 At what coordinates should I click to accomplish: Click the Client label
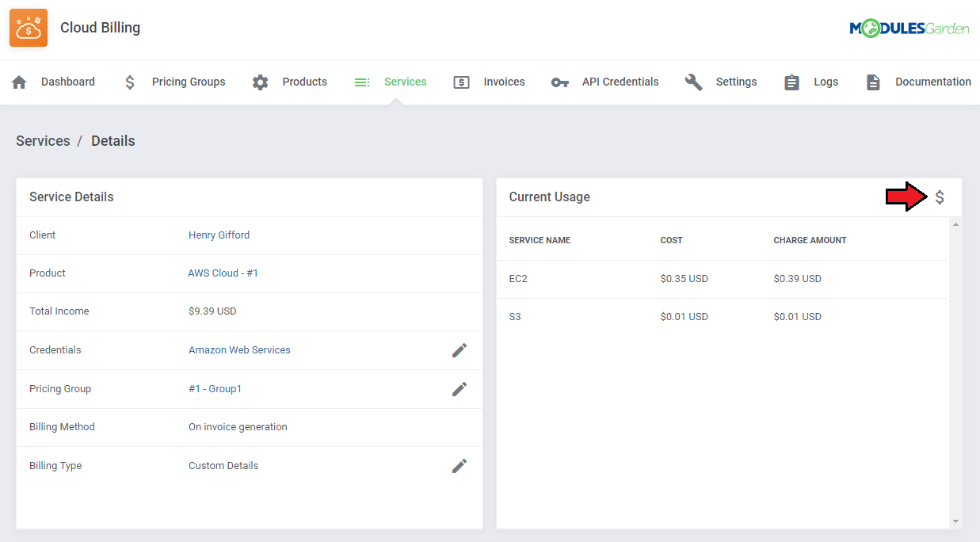pos(43,235)
